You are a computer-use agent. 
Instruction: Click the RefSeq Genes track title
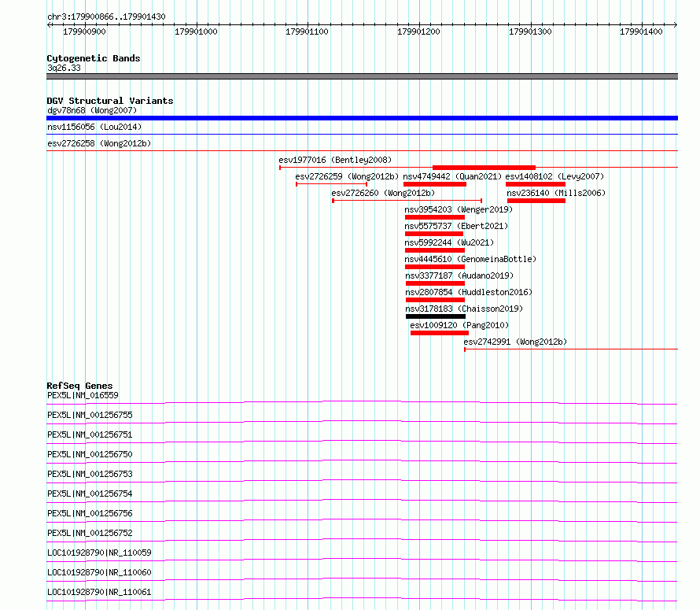coord(79,386)
